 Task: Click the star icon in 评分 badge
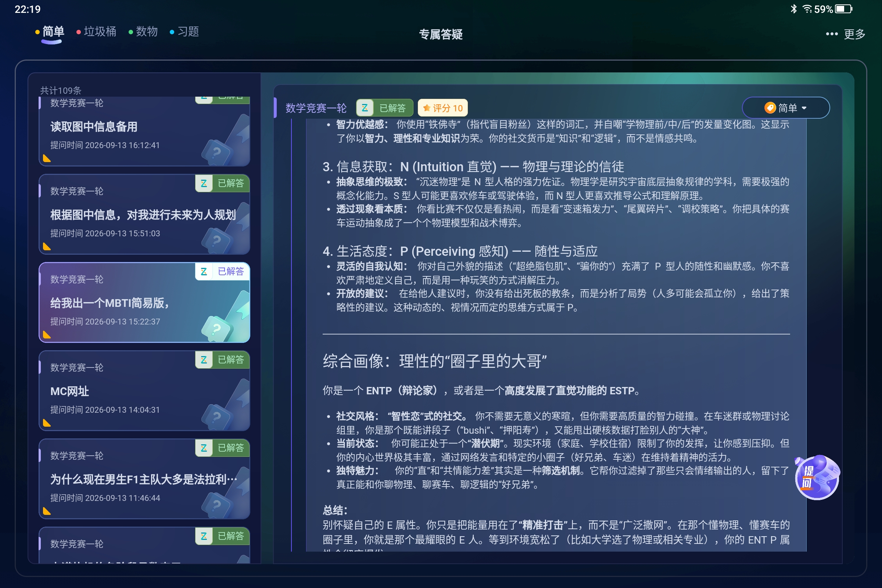pyautogui.click(x=426, y=108)
